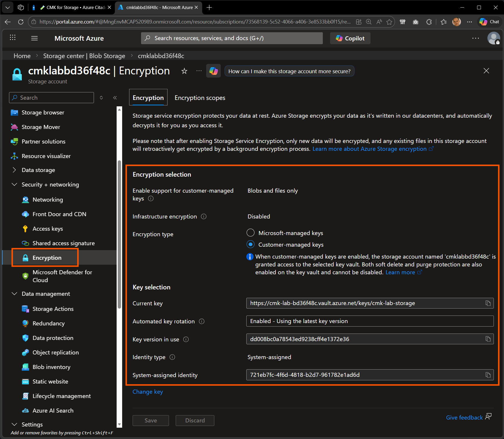Open the Copilot icon next to title

(x=213, y=71)
